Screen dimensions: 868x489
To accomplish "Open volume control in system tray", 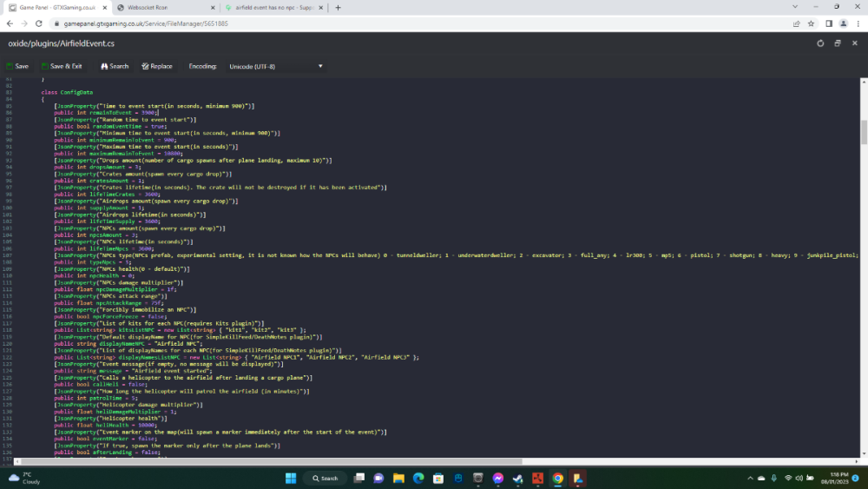I will pos(799,478).
